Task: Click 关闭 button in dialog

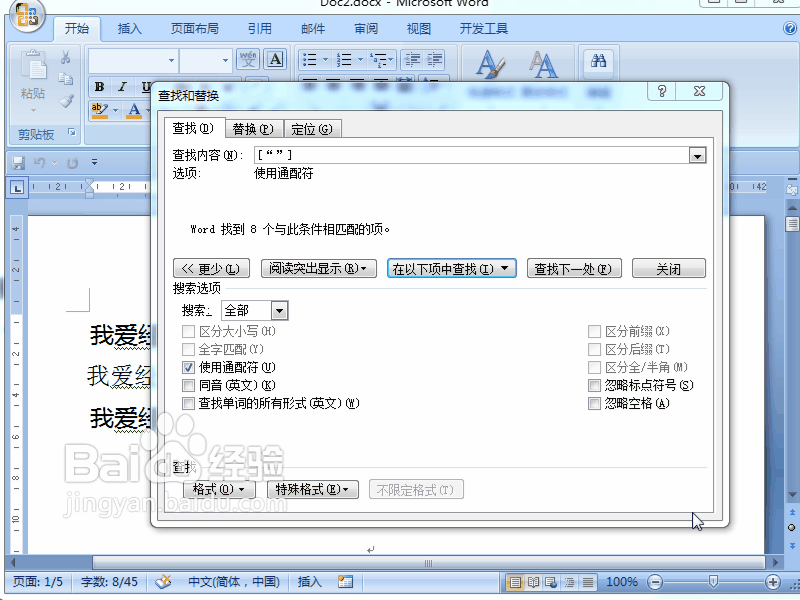Action: coord(668,268)
